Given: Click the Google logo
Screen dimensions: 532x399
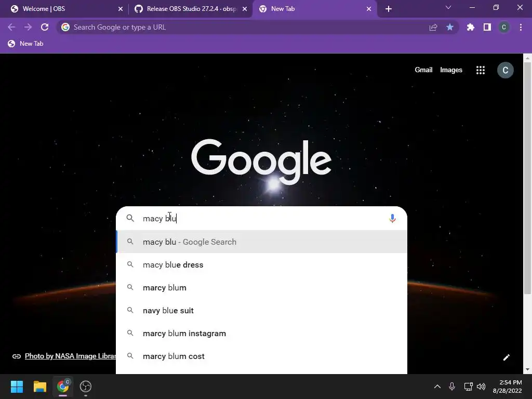Looking at the screenshot, I should pos(261,162).
